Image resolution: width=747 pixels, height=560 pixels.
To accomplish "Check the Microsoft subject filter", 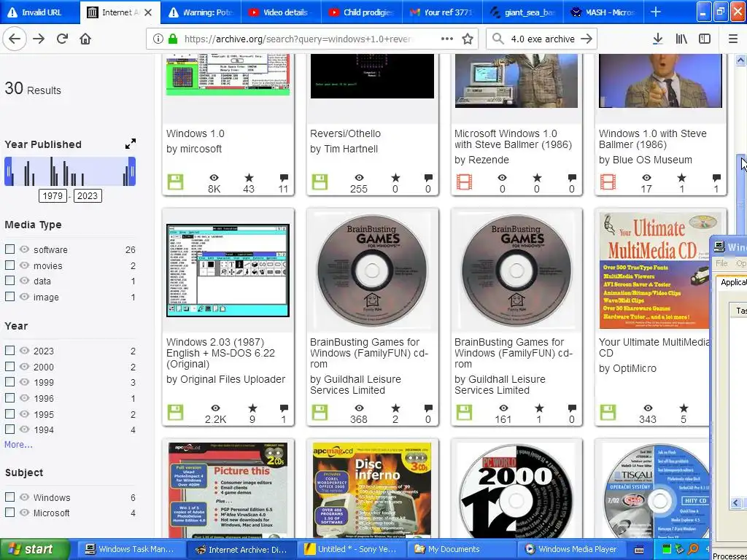I will (x=9, y=513).
